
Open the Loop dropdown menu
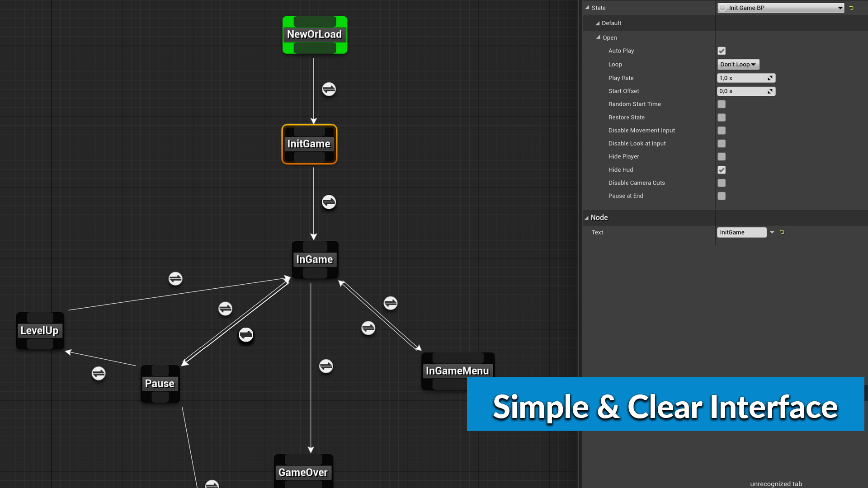click(737, 64)
